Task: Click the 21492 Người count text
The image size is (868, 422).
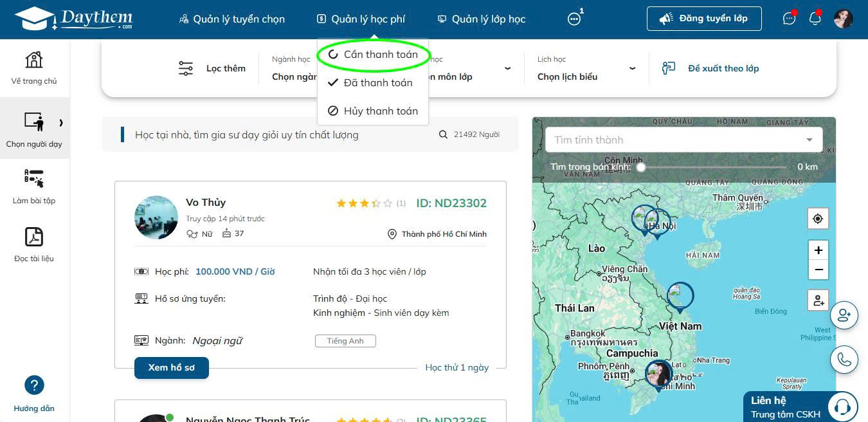Action: (x=476, y=135)
